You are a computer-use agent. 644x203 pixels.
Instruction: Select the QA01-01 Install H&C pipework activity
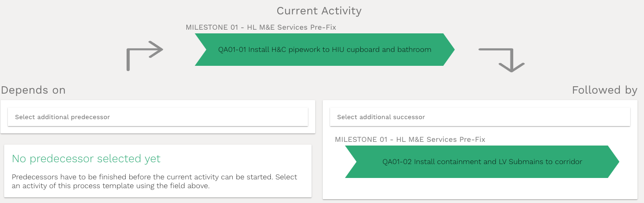coord(325,50)
